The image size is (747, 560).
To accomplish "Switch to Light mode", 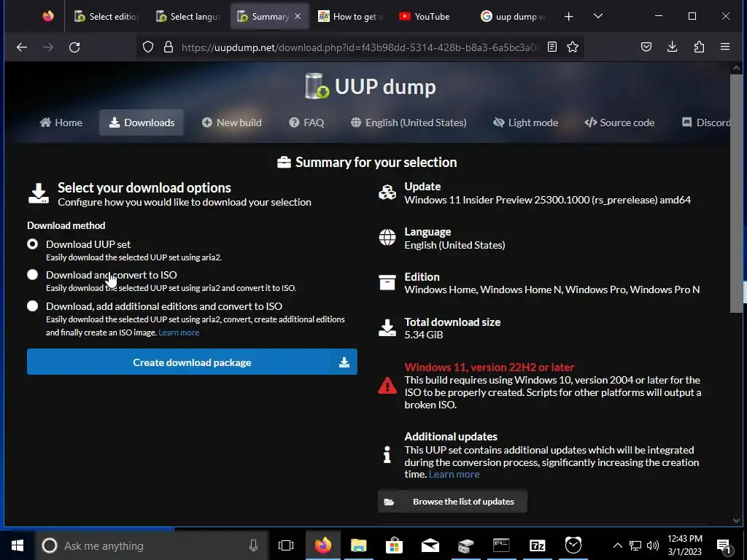I will coord(525,122).
